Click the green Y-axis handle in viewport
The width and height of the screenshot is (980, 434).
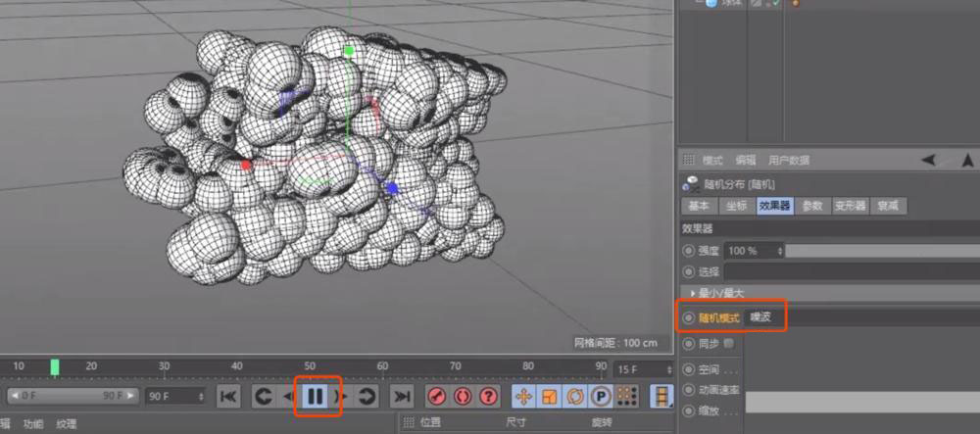click(349, 51)
